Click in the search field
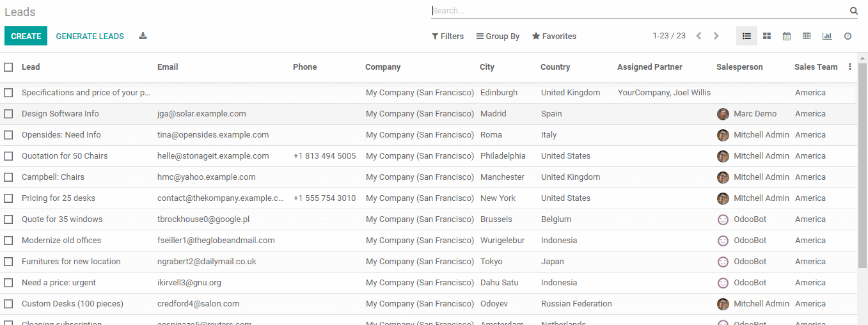Image resolution: width=868 pixels, height=325 pixels. tap(640, 11)
